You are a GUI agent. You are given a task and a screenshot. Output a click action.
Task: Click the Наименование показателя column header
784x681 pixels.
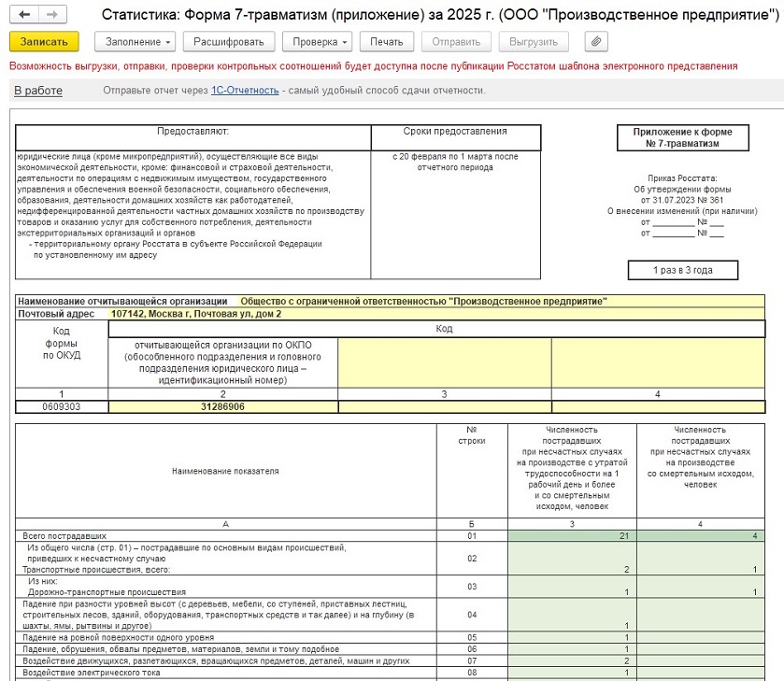225,471
